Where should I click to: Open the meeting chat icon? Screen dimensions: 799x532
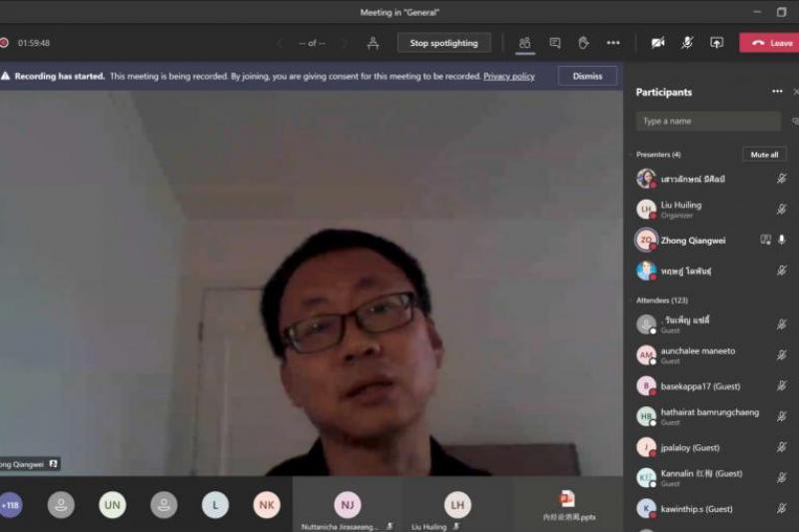(x=555, y=43)
